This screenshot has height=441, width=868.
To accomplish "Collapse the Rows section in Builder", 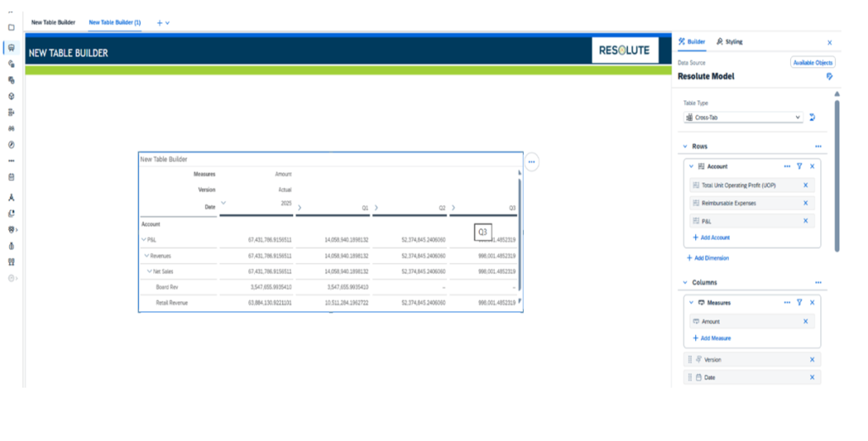I will pos(685,147).
